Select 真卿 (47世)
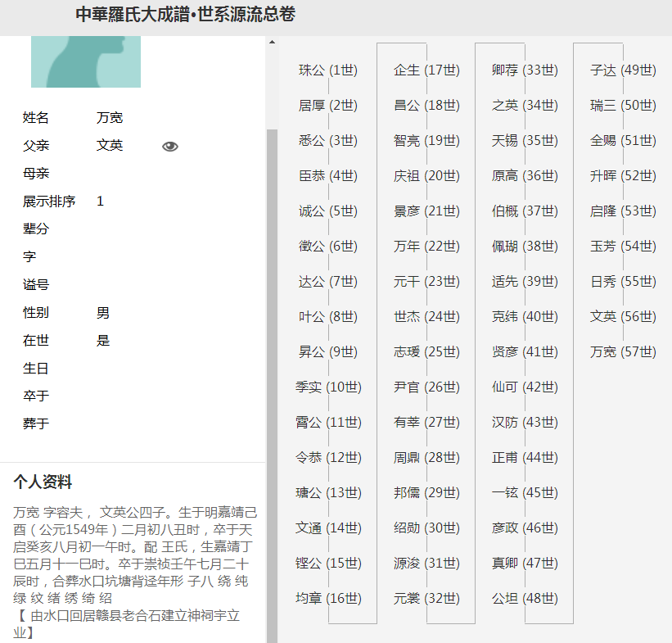The height and width of the screenshot is (643, 672). point(525,563)
